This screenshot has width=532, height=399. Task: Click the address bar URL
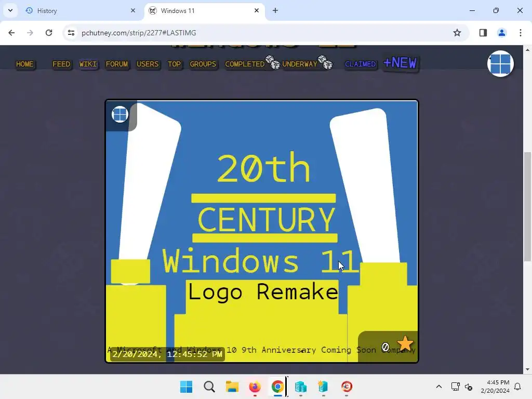138,33
